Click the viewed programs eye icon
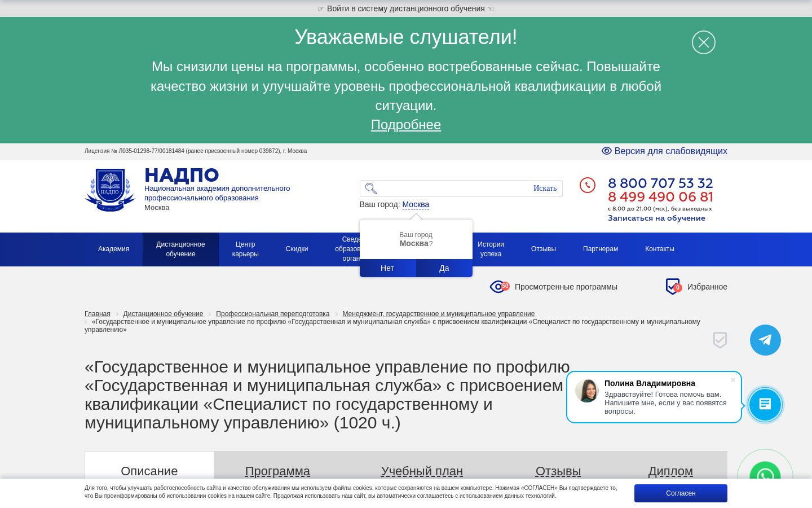The width and height of the screenshot is (812, 508). tap(499, 287)
